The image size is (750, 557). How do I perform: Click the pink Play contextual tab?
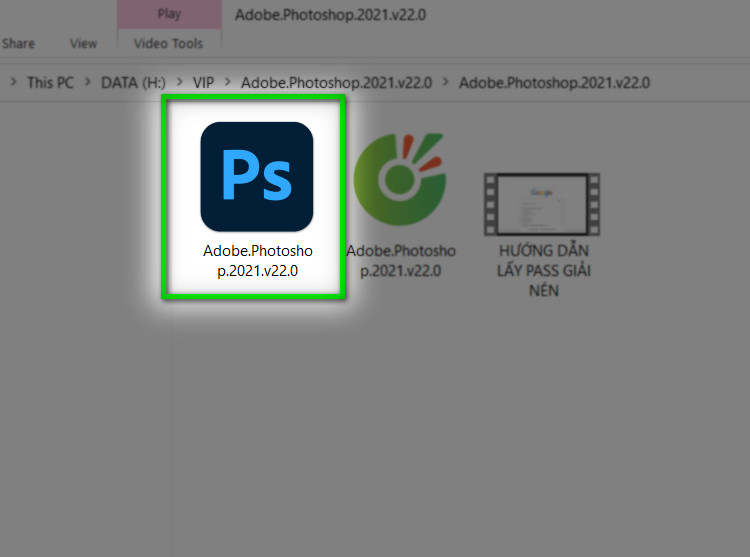[169, 15]
